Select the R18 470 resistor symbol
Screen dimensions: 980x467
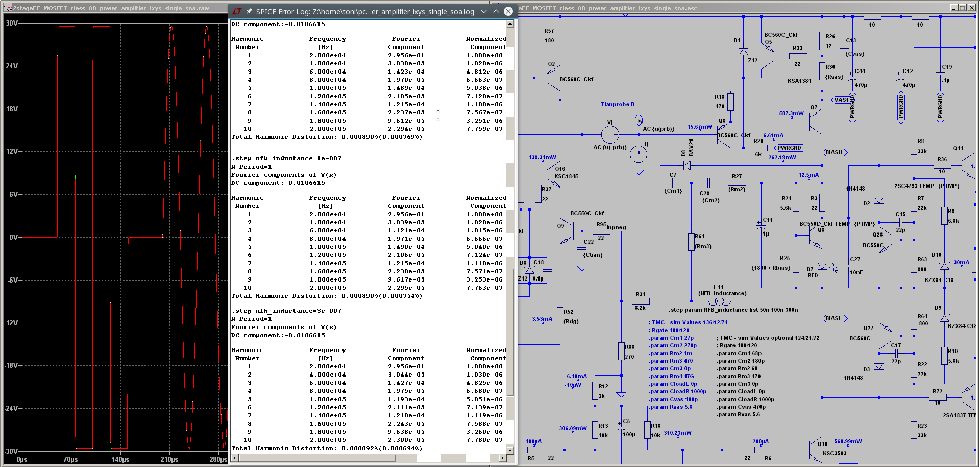730,101
